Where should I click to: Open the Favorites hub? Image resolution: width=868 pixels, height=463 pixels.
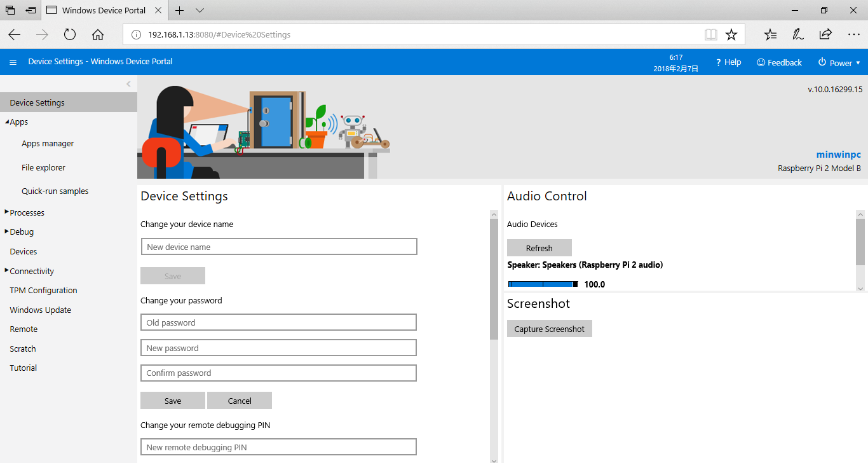coord(770,34)
